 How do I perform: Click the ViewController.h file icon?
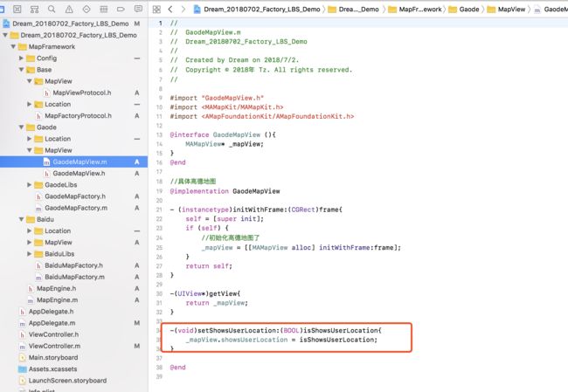coord(23,334)
